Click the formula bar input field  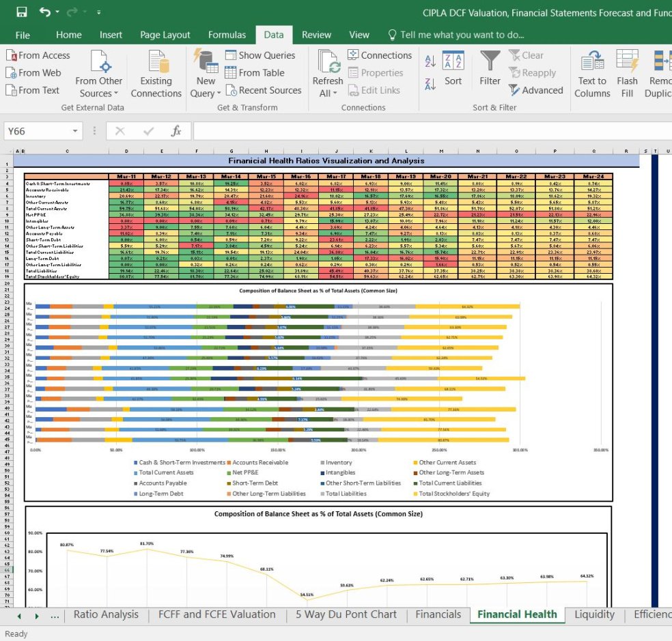click(x=432, y=131)
